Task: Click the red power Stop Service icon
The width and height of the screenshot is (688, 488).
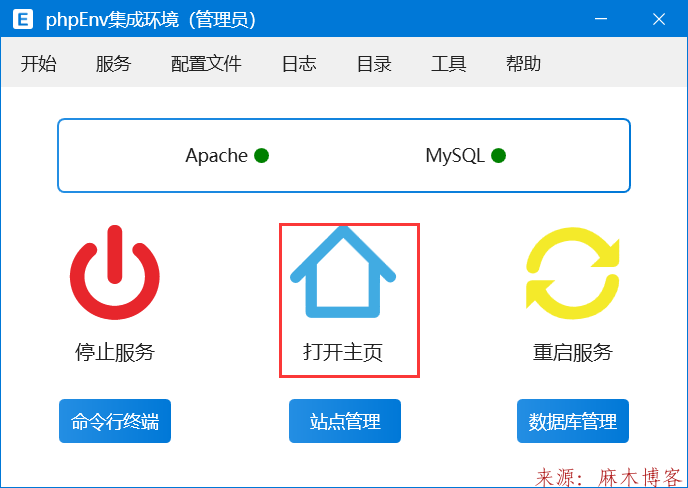Action: click(x=115, y=272)
